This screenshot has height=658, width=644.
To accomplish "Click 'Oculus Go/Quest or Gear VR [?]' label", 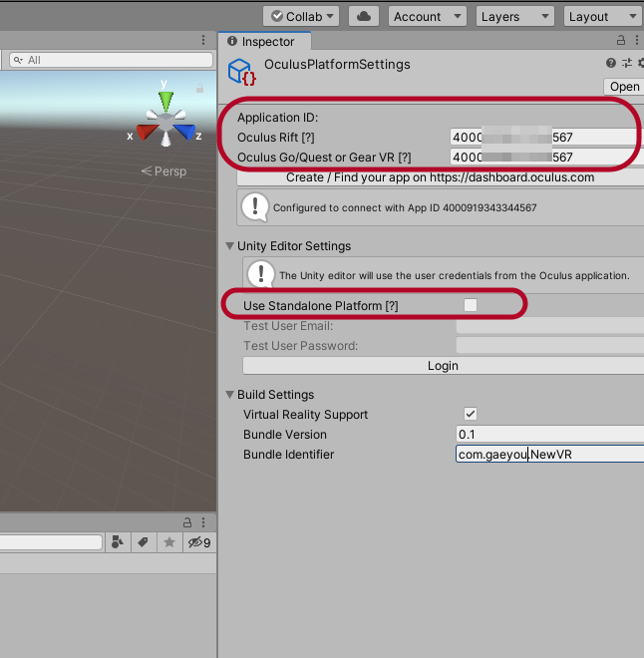I will 324,158.
